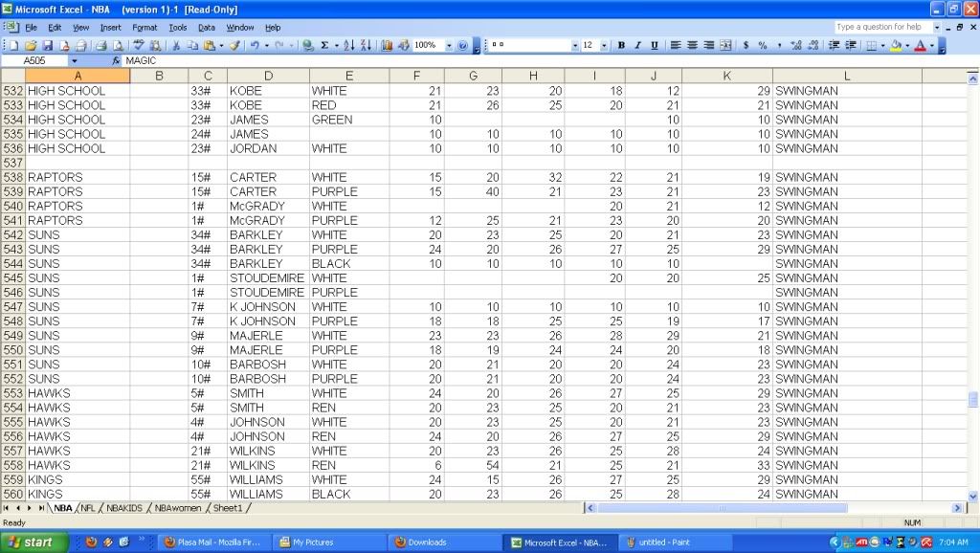
Task: Open Print Preview from the toolbar
Action: click(x=118, y=46)
